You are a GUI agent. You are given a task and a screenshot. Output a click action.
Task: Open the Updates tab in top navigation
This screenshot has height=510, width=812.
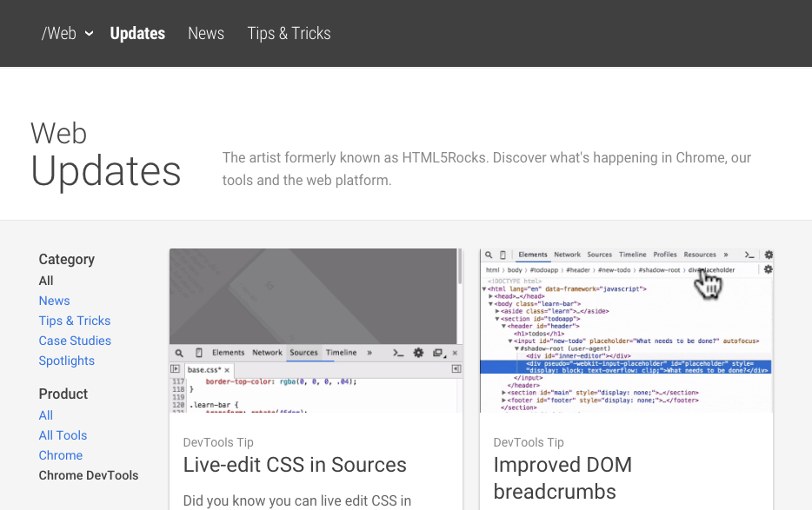pos(137,34)
